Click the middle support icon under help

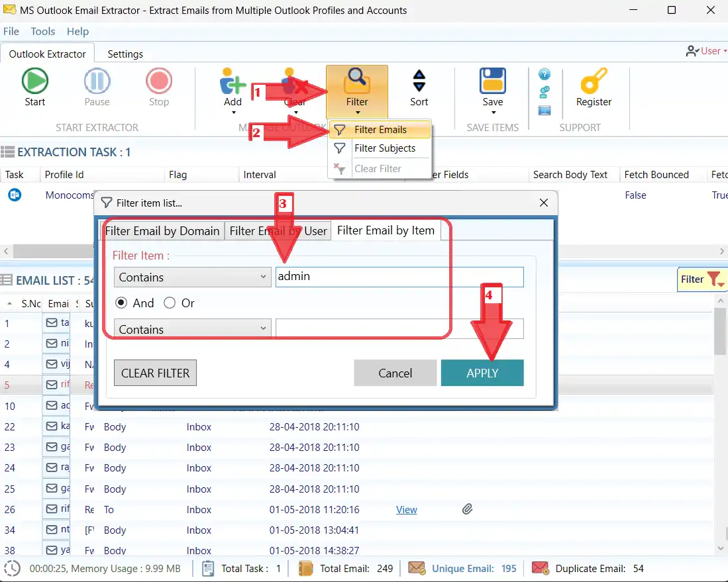click(x=544, y=92)
